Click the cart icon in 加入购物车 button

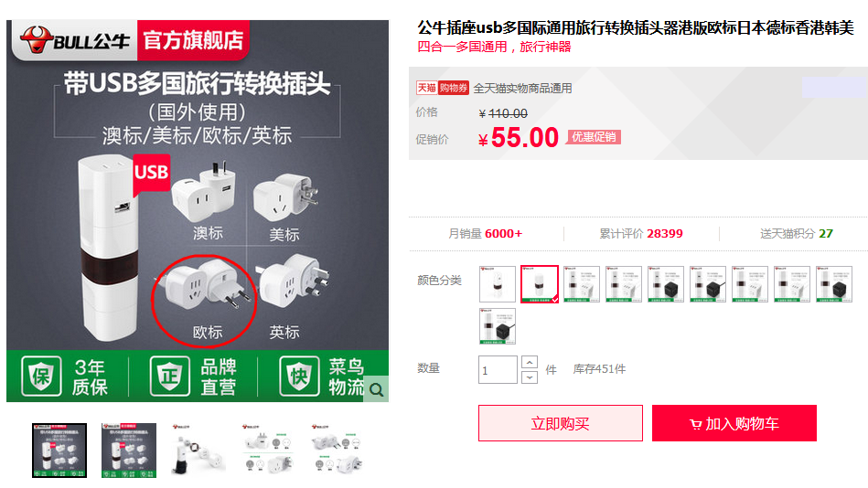[695, 424]
